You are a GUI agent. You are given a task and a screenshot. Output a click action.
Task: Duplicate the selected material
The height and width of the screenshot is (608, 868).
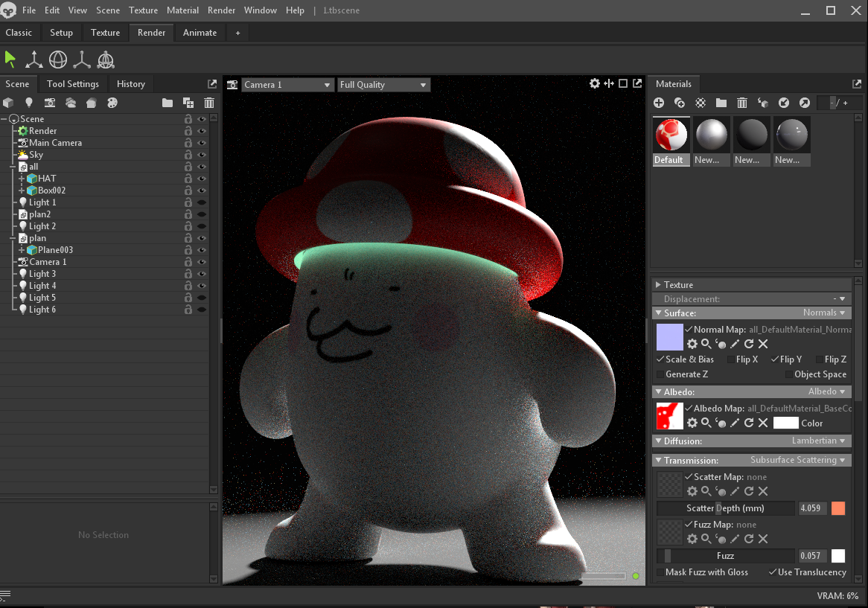(680, 103)
